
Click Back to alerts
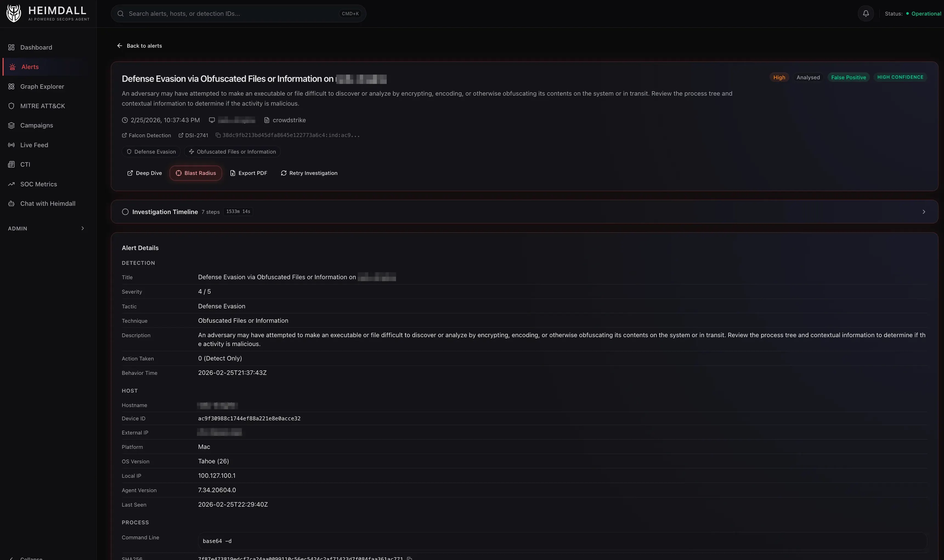pyautogui.click(x=139, y=46)
